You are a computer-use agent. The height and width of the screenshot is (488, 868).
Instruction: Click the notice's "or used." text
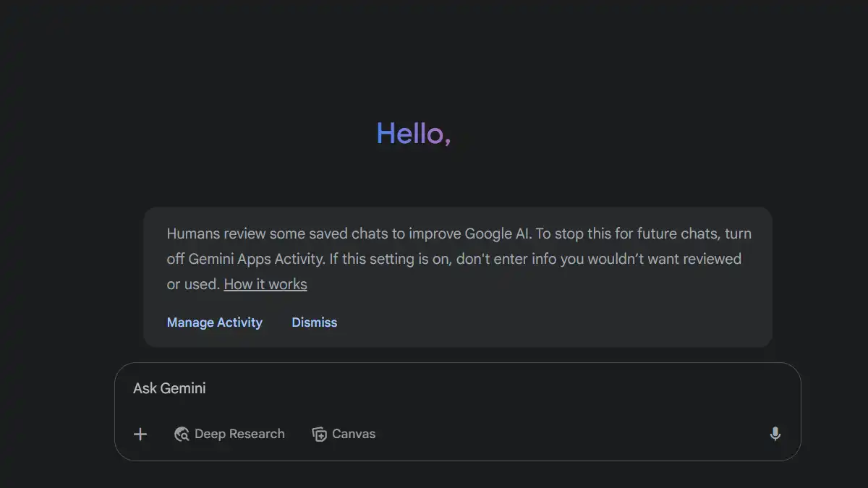coord(192,284)
